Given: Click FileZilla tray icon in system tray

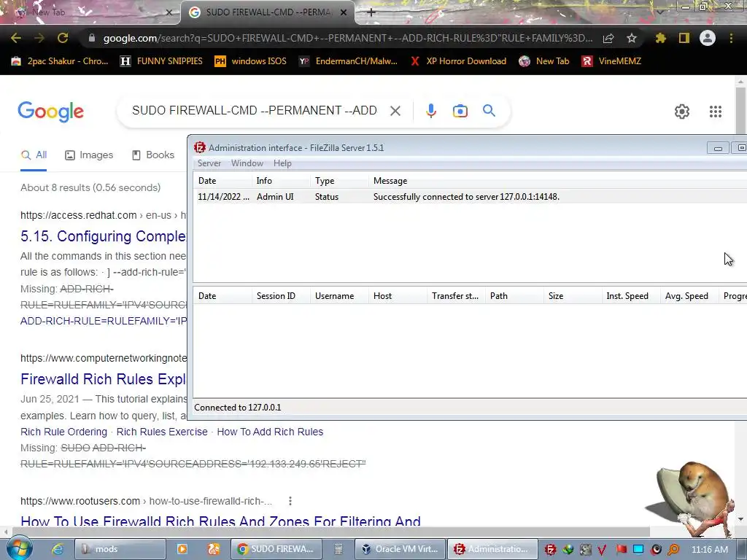Looking at the screenshot, I should pyautogui.click(x=550, y=550).
